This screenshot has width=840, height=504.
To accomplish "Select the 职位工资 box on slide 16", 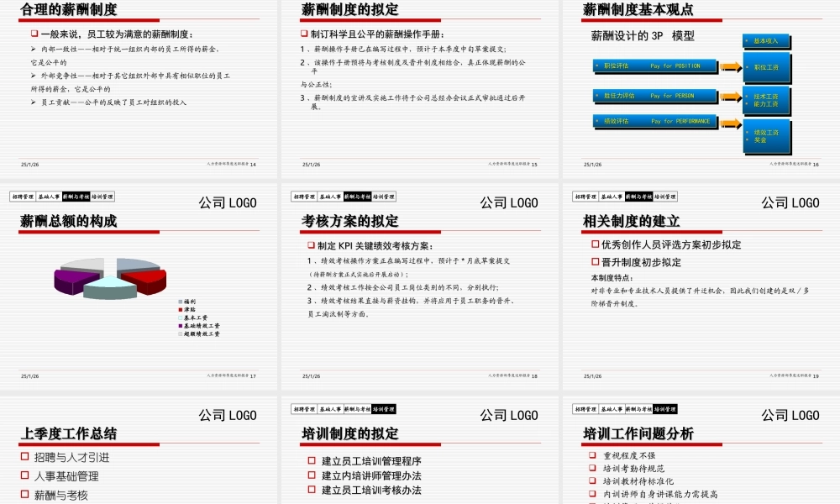I will [766, 67].
